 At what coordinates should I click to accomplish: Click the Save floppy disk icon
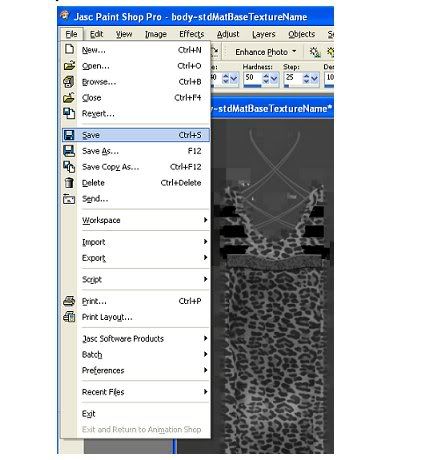(x=69, y=135)
